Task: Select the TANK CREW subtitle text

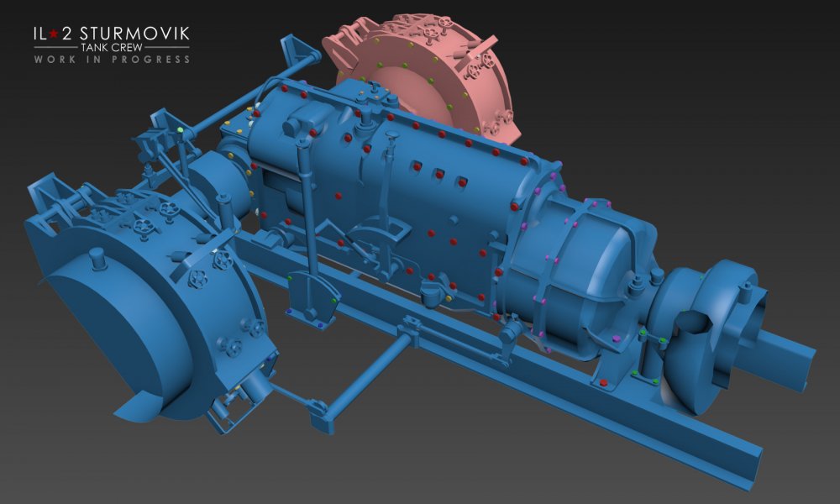Action: pos(112,48)
